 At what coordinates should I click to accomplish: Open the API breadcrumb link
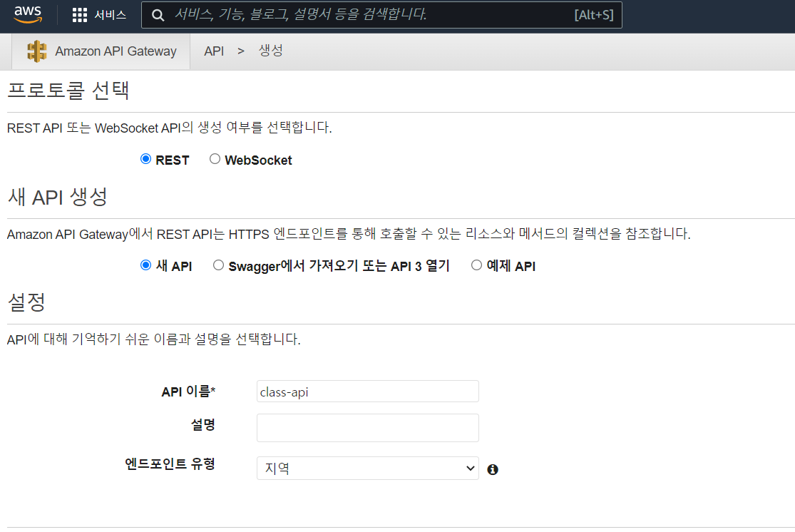click(x=214, y=51)
